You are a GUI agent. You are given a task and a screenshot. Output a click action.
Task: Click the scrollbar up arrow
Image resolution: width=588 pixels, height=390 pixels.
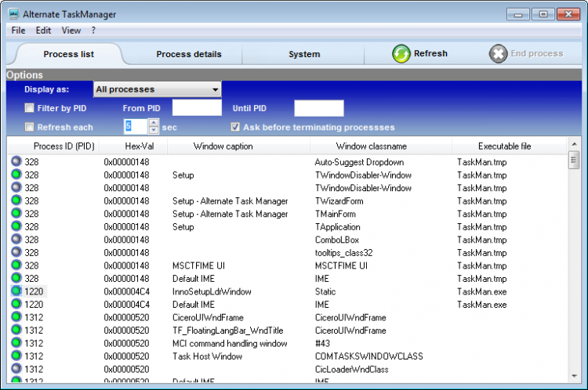pyautogui.click(x=574, y=144)
